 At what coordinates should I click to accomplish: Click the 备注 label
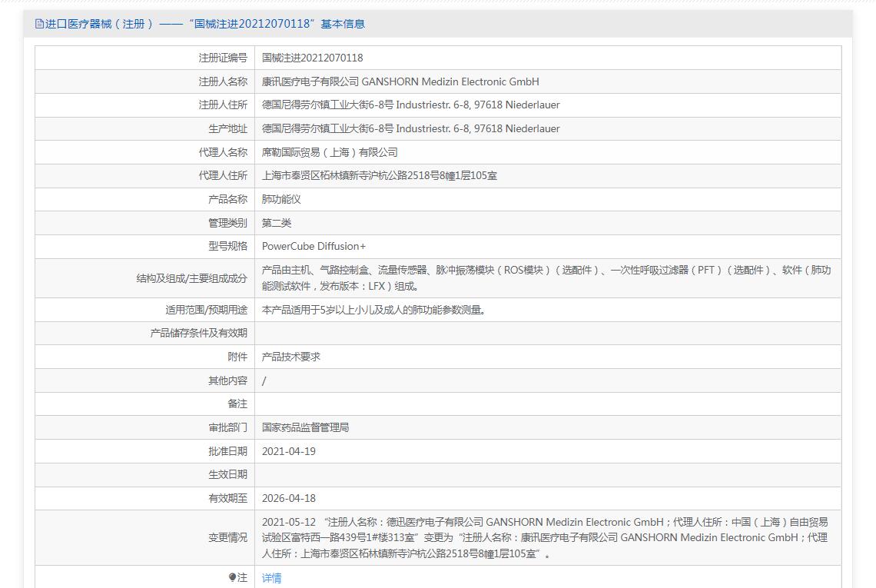point(237,404)
